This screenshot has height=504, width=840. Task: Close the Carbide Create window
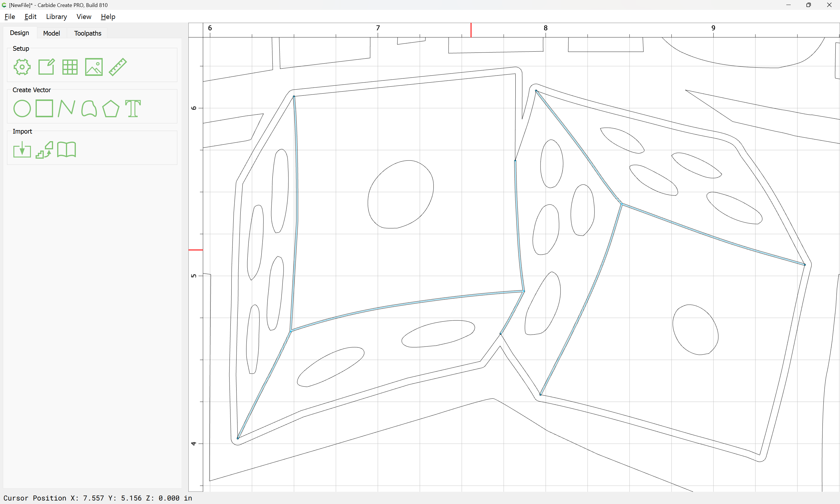829,5
